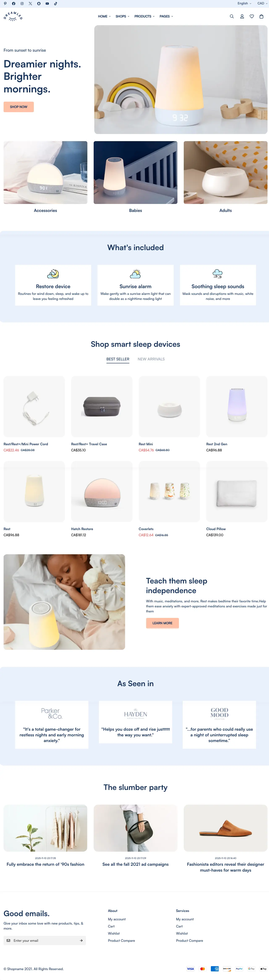269x980 pixels.
Task: Open the TikTok social icon
Action: pyautogui.click(x=56, y=3)
